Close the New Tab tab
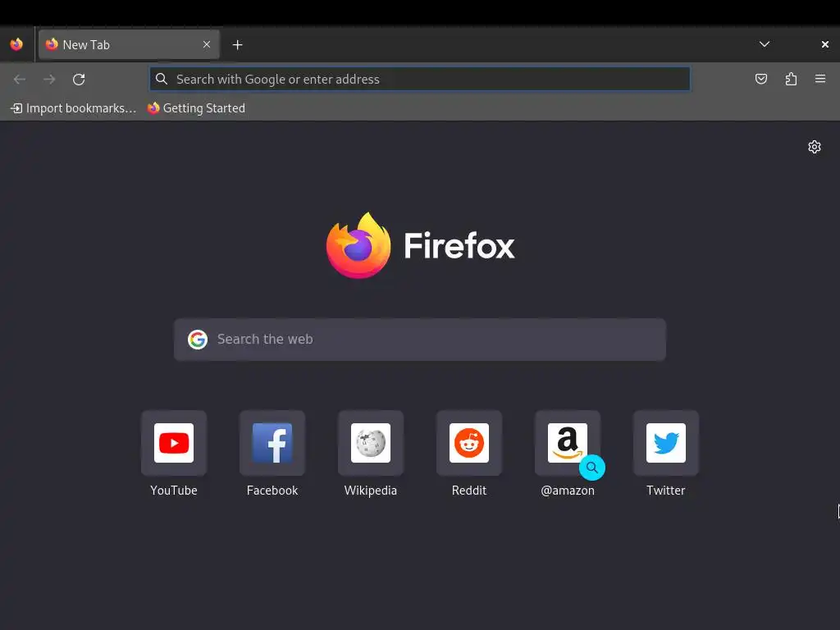Screen dimensions: 840x630 (x=207, y=44)
